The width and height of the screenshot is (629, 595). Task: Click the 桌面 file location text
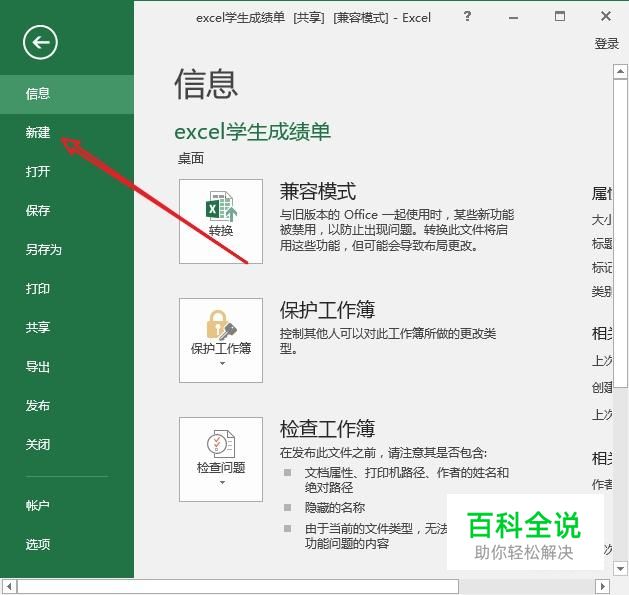click(191, 158)
